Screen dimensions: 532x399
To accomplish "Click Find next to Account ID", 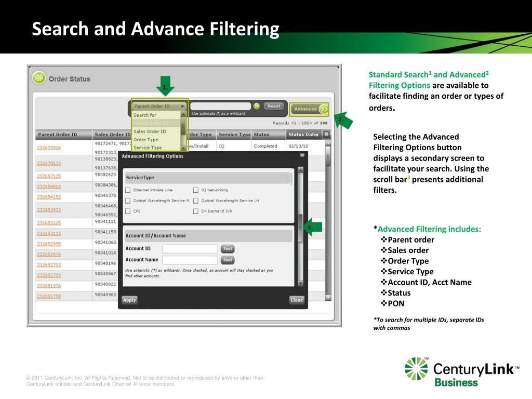I will tap(228, 249).
